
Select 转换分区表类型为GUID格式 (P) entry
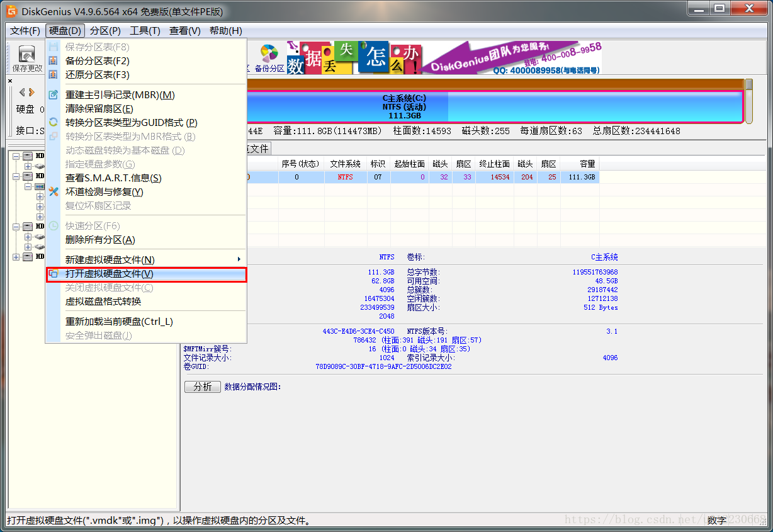tap(146, 123)
